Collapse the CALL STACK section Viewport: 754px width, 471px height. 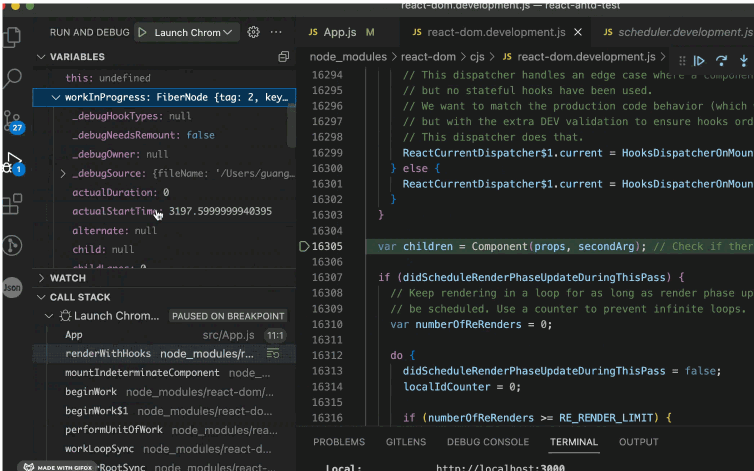[x=41, y=297]
